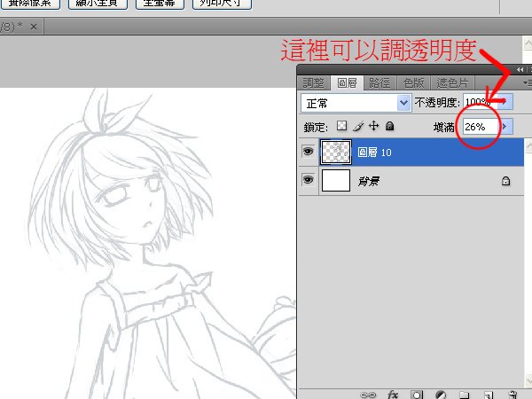Image resolution: width=532 pixels, height=399 pixels.
Task: Open the fx layer style menu
Action: tap(393, 395)
